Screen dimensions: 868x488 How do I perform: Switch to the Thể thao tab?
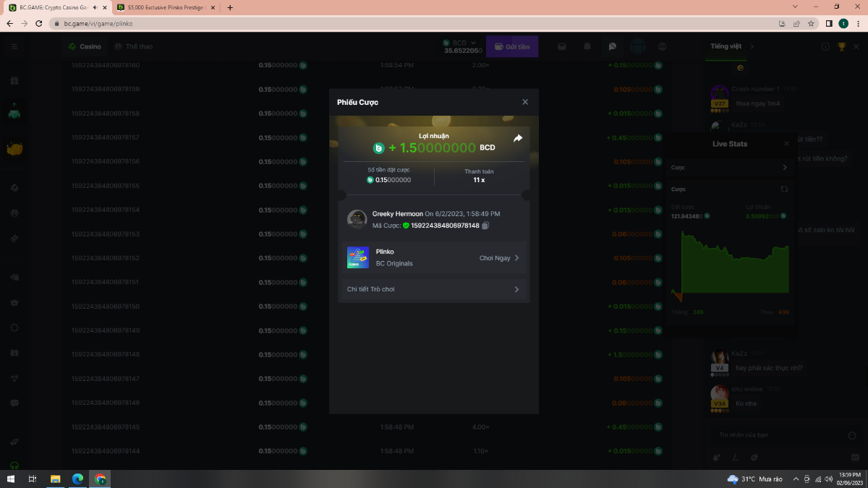tap(134, 46)
